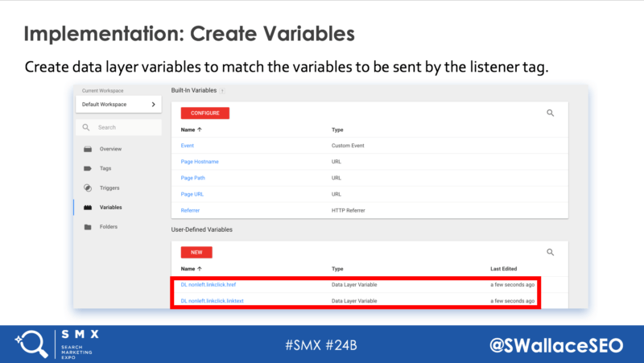Open DL nonleft.linkclick.href variable
644x363 pixels.
pos(208,285)
